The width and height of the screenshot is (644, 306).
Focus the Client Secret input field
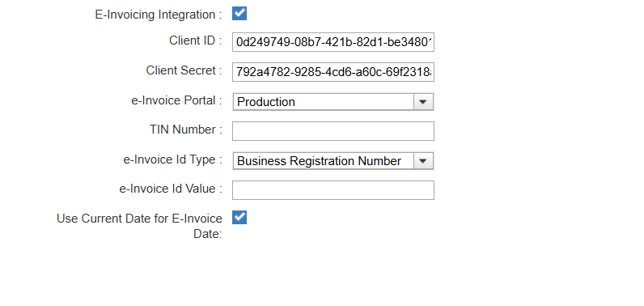point(333,72)
